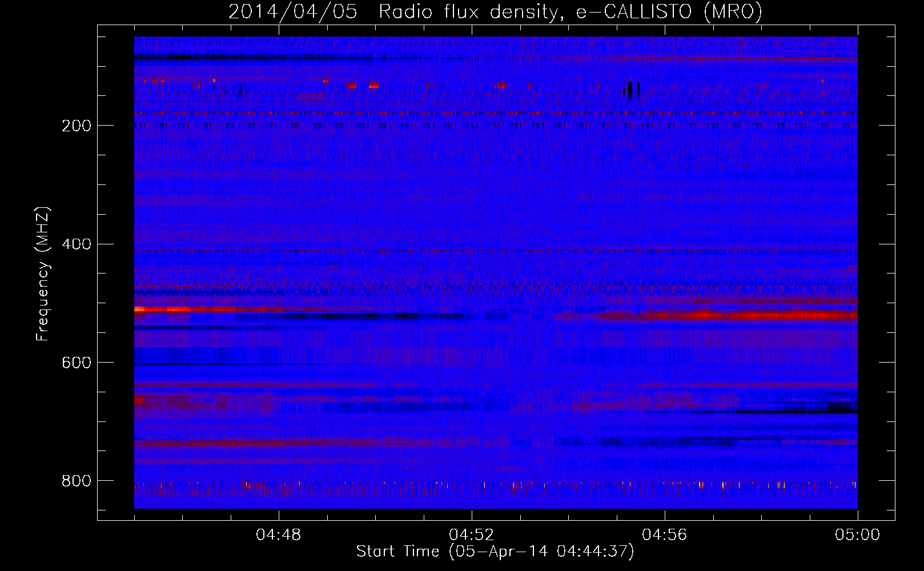Click the 'Start Time (05-Apr-14 04:44:37)' label
Screen dimensions: 924x571
tap(495, 552)
